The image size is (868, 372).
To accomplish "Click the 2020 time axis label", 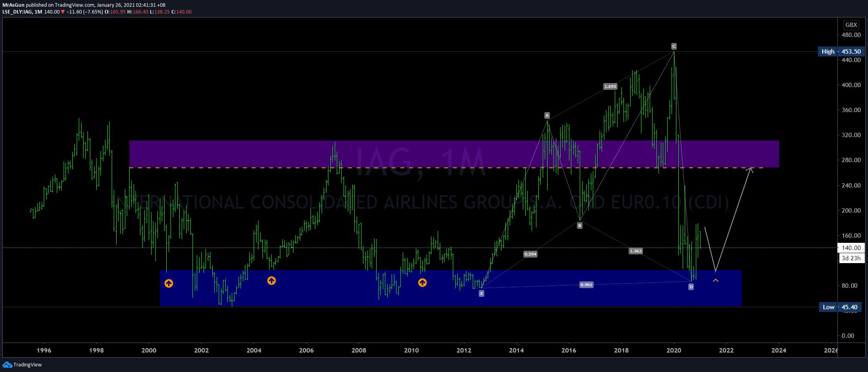I will pos(674,350).
